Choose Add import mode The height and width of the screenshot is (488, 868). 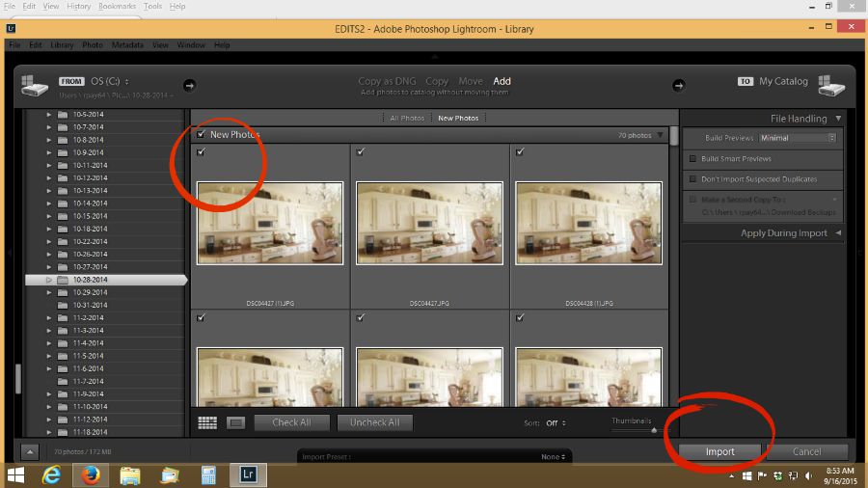502,81
